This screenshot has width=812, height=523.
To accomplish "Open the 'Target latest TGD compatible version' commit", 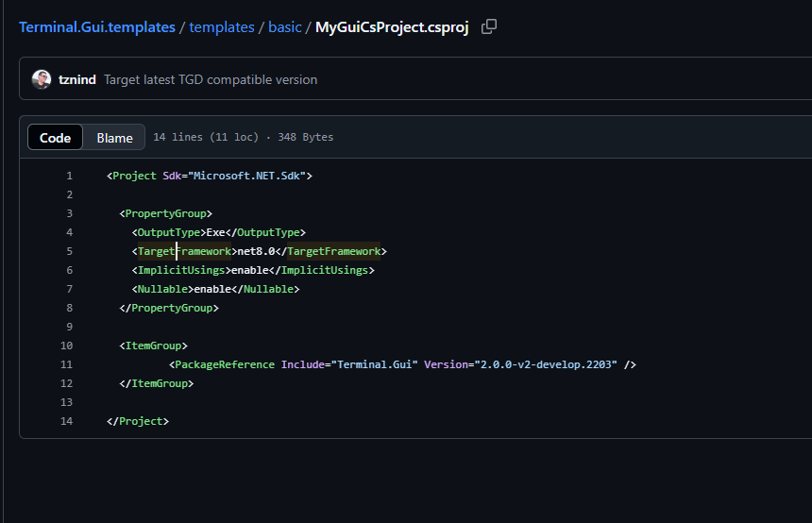I will (x=211, y=79).
